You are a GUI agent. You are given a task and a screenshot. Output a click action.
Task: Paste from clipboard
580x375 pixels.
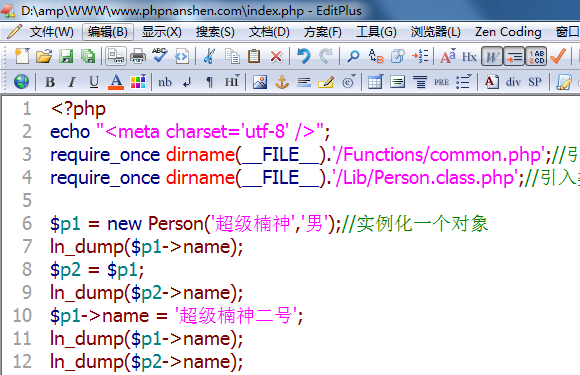[254, 56]
